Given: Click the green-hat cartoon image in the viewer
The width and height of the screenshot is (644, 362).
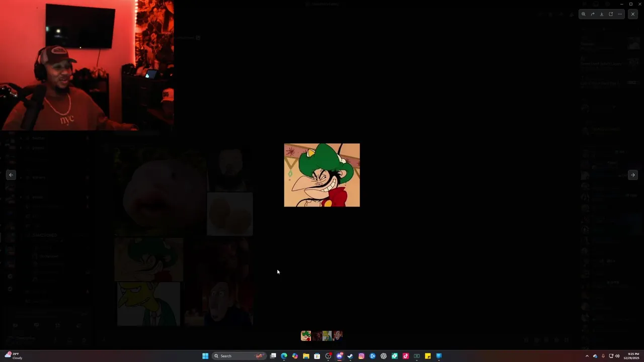Looking at the screenshot, I should tap(322, 175).
